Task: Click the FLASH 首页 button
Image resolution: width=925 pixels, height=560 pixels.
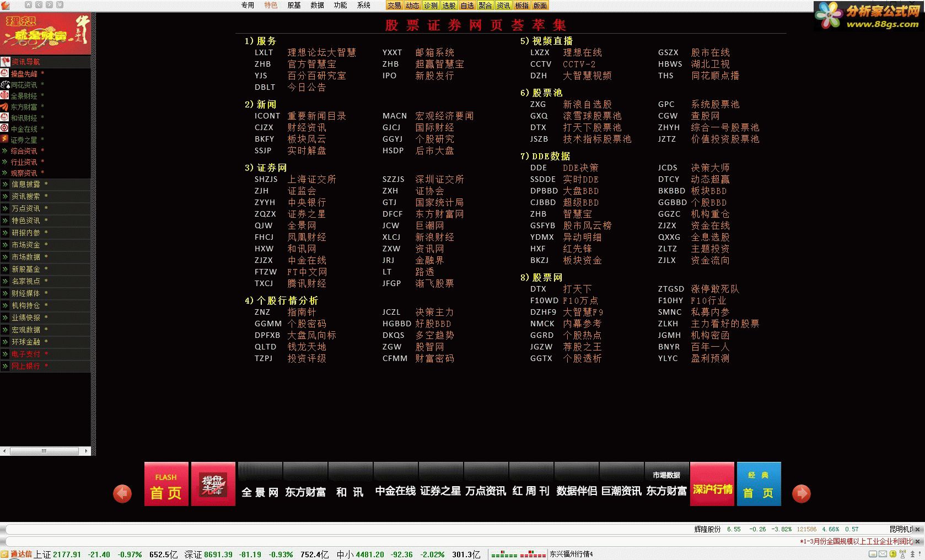Action: [166, 484]
